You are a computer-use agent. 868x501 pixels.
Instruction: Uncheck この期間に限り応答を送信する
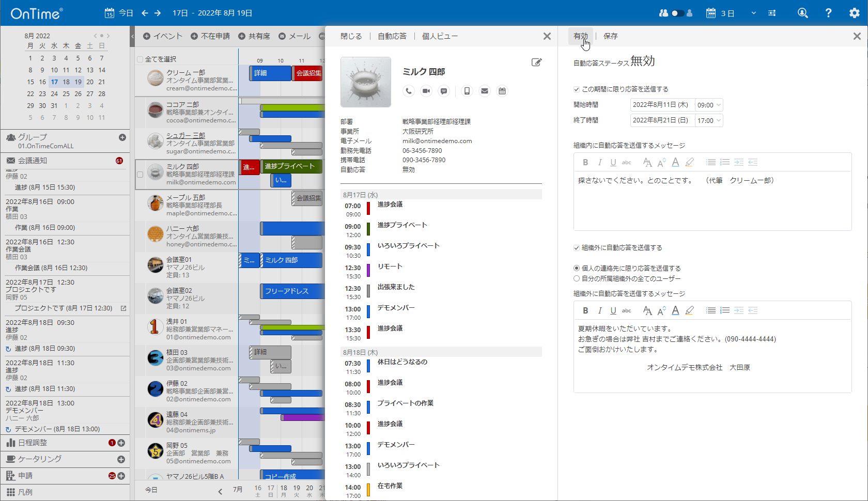pyautogui.click(x=576, y=89)
